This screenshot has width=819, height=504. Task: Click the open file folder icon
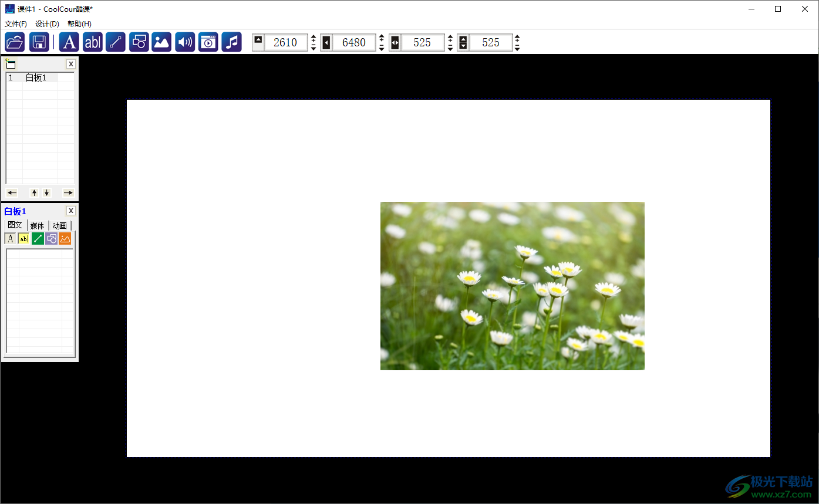tap(15, 42)
